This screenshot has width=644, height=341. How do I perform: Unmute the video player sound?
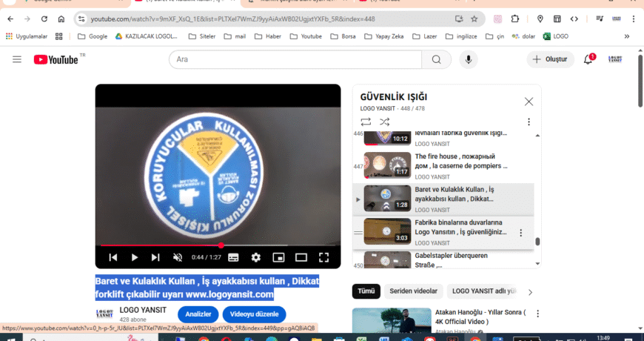point(178,257)
